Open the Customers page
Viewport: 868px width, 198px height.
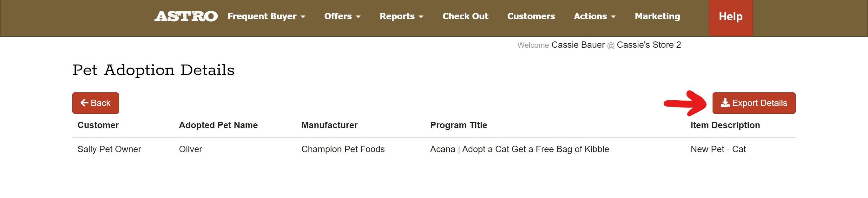coord(531,16)
